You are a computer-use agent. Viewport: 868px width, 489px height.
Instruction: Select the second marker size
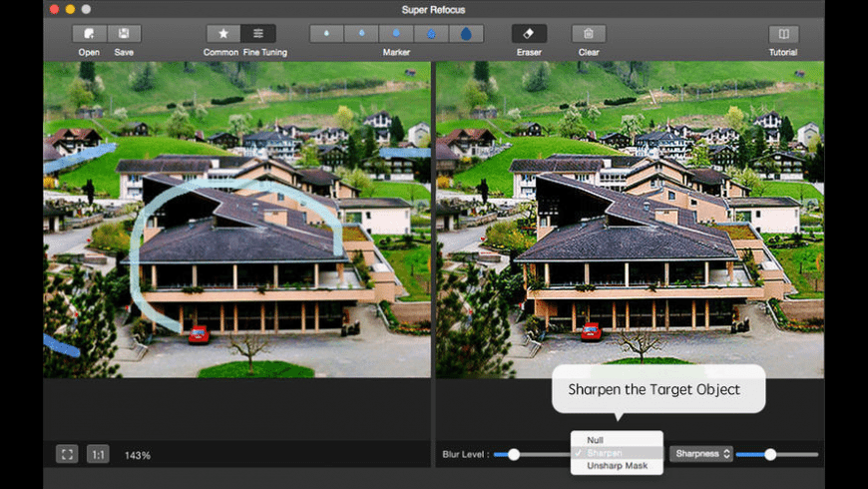(x=361, y=34)
